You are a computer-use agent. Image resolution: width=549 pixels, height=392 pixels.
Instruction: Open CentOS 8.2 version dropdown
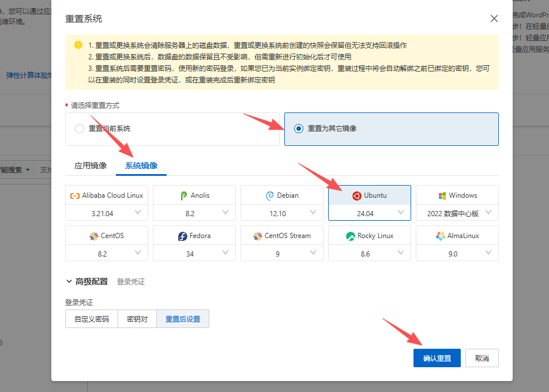pyautogui.click(x=107, y=253)
